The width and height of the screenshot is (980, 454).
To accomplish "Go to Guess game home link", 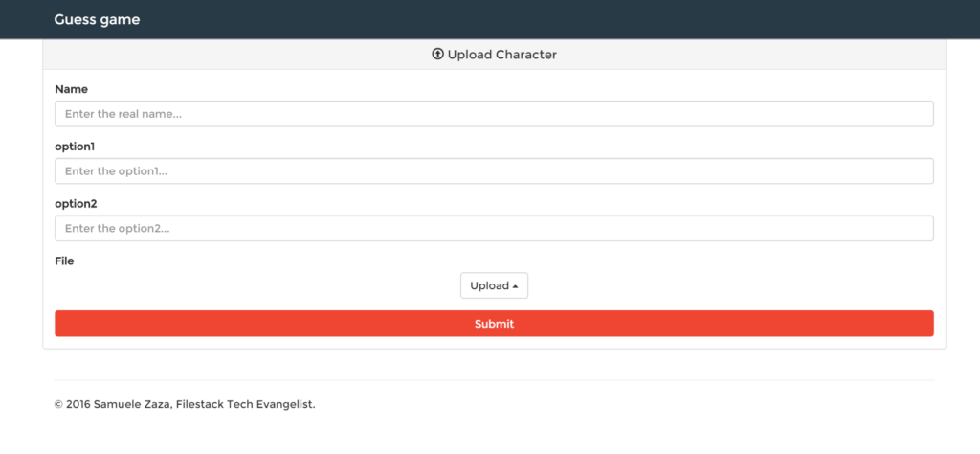I will (x=97, y=19).
